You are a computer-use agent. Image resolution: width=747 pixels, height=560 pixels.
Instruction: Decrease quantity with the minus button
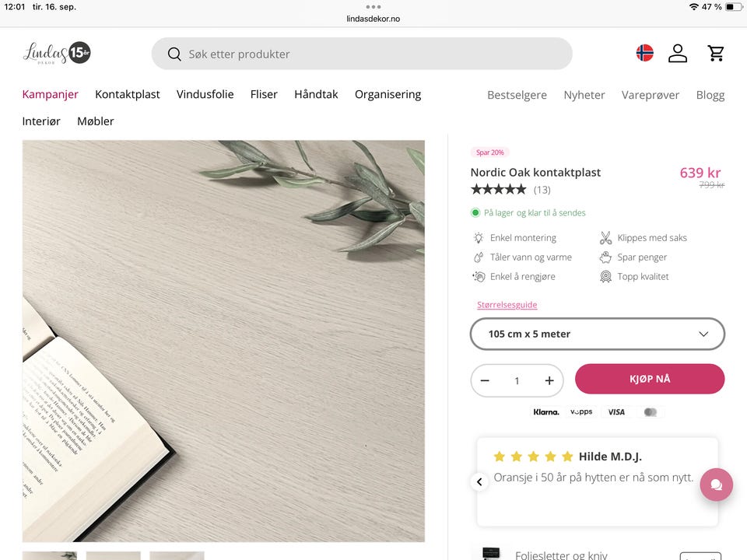[x=485, y=380]
